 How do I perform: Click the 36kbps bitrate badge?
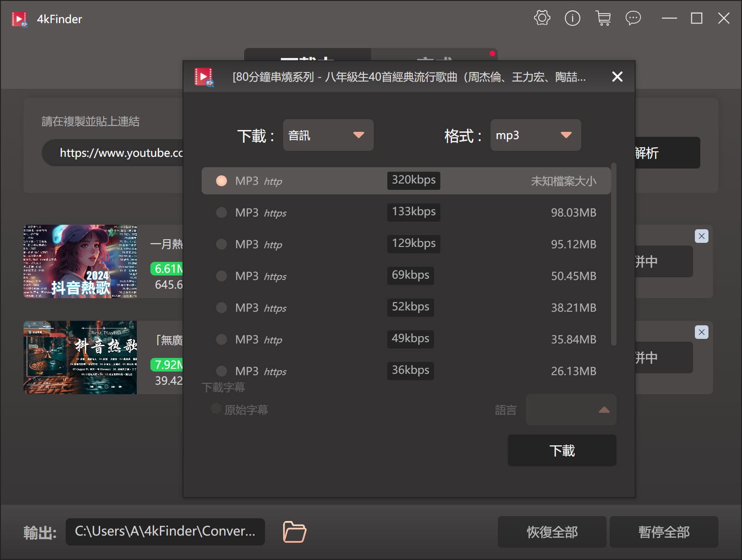click(410, 370)
